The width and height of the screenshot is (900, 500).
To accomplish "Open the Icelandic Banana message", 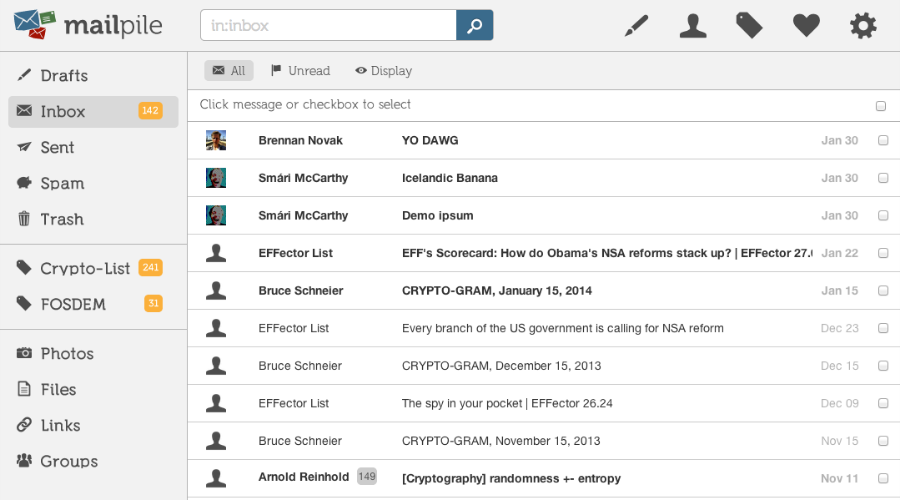I will pyautogui.click(x=449, y=178).
